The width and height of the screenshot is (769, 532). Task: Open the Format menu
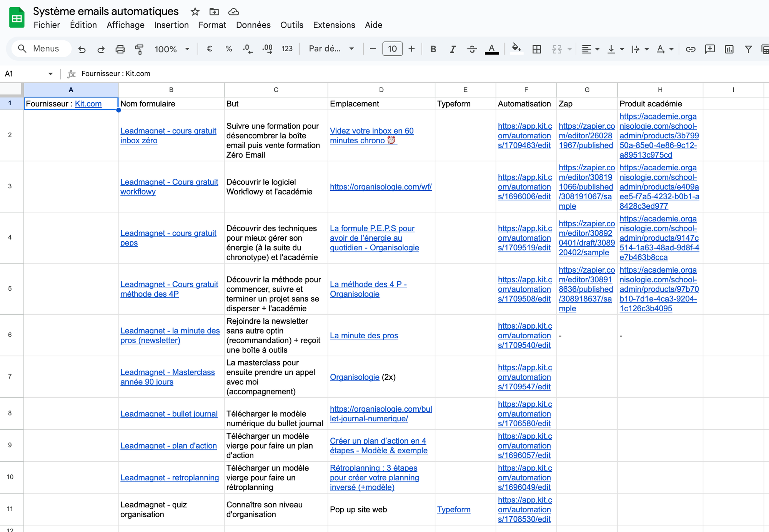(212, 25)
